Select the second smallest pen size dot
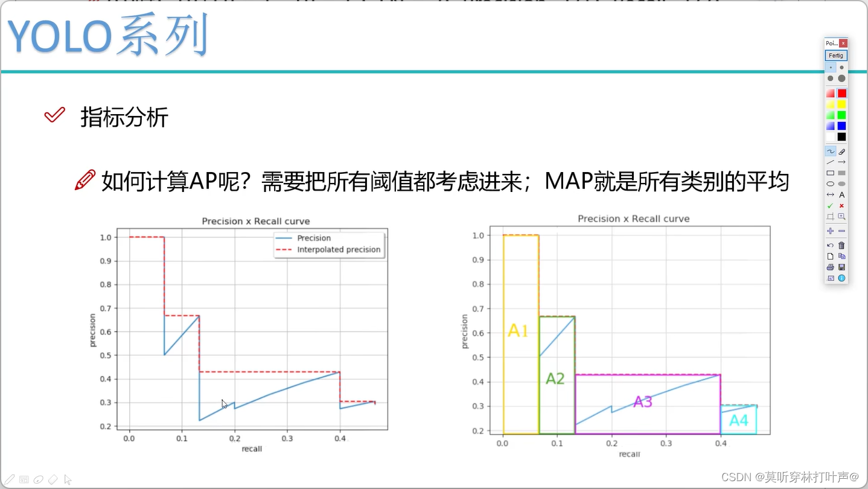 841,67
